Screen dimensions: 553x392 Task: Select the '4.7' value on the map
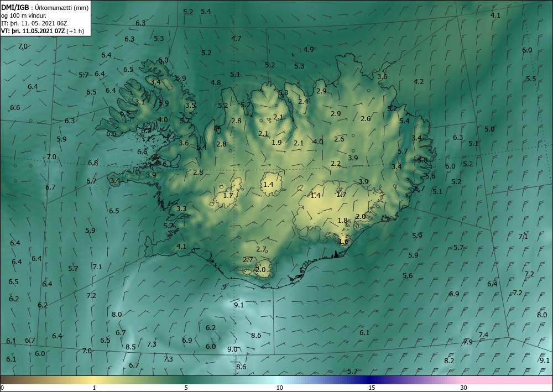pos(236,38)
